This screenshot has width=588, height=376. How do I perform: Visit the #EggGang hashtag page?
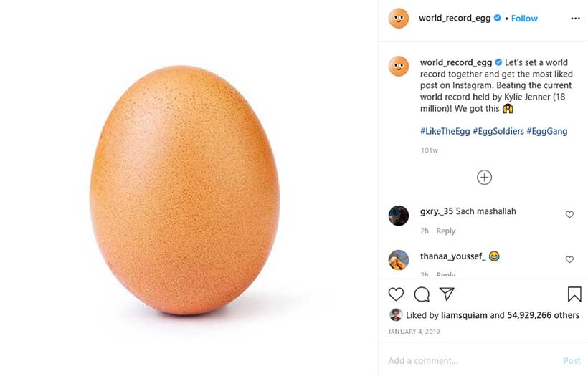pos(547,131)
